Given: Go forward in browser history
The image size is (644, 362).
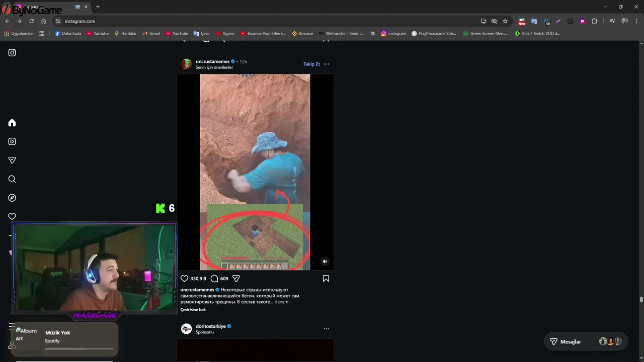Looking at the screenshot, I should pos(19,21).
